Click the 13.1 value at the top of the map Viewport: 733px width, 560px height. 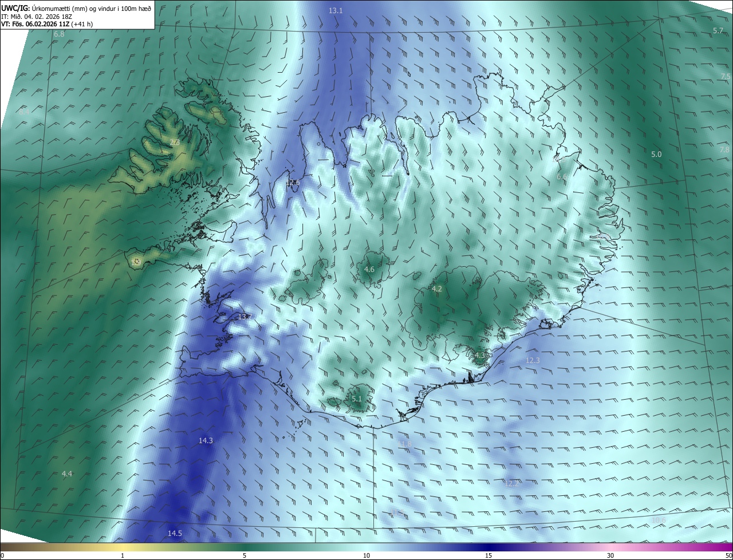coord(336,11)
